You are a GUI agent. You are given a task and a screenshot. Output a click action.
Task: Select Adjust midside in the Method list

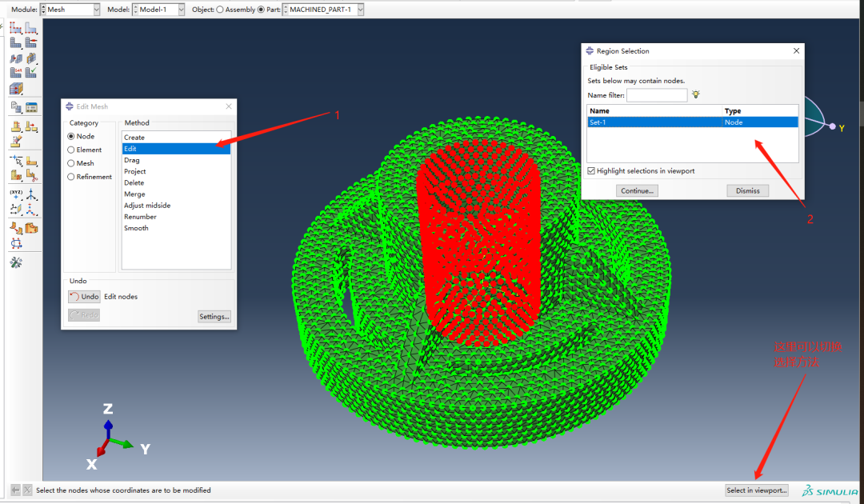[176, 205]
